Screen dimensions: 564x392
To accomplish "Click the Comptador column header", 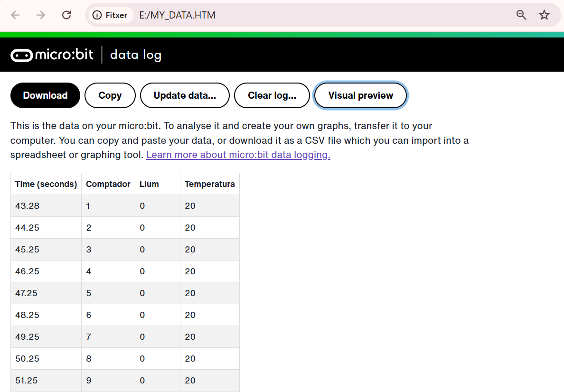I will [108, 184].
